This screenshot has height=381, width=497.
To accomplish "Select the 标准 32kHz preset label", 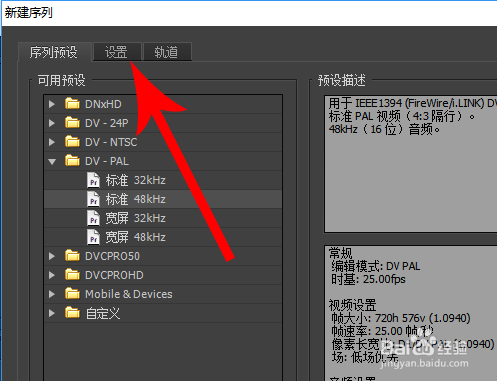I will click(136, 180).
